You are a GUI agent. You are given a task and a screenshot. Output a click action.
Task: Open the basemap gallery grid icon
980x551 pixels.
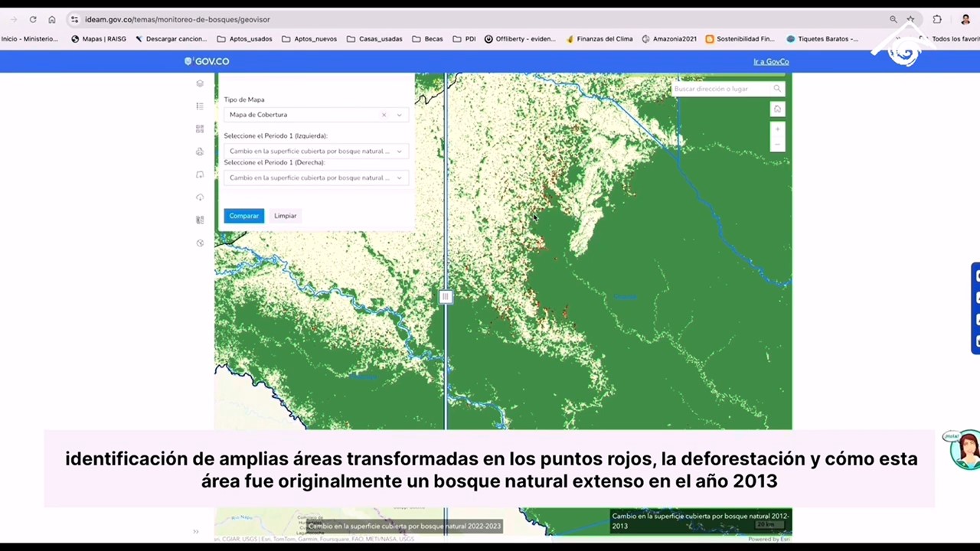[200, 129]
